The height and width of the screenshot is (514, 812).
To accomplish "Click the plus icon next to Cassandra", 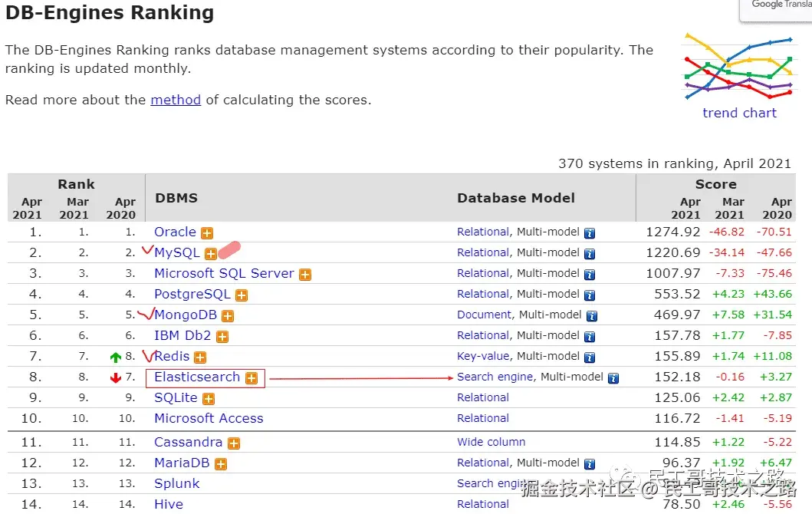I will pyautogui.click(x=234, y=443).
